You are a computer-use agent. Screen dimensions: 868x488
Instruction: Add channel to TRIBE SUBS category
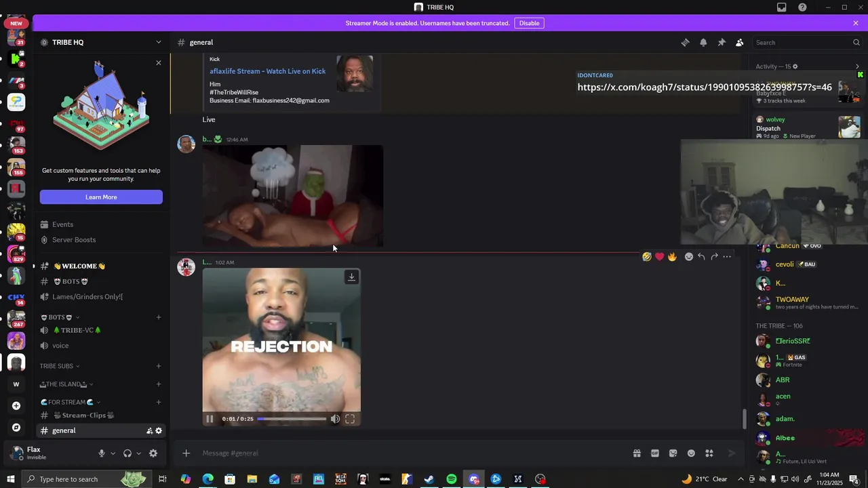click(x=159, y=366)
